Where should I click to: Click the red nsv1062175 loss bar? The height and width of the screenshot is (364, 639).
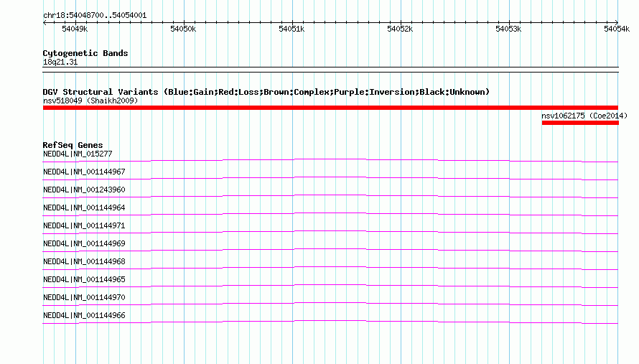click(580, 123)
